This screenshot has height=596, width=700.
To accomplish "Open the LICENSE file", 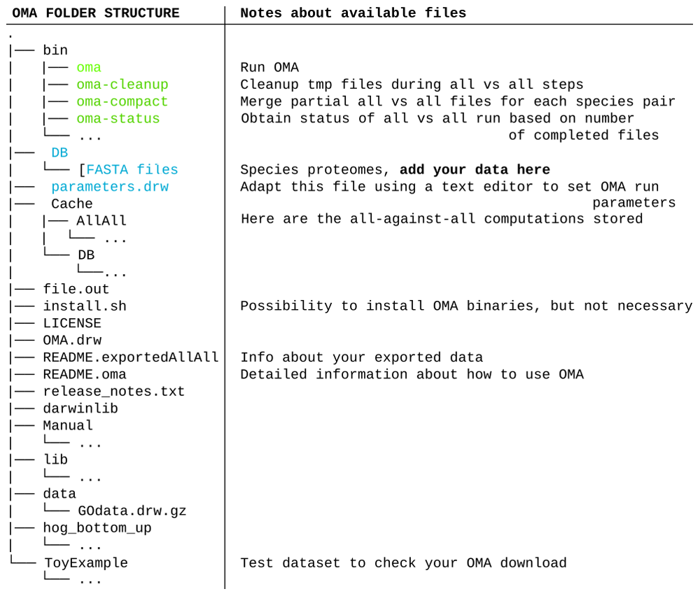I will (72, 323).
